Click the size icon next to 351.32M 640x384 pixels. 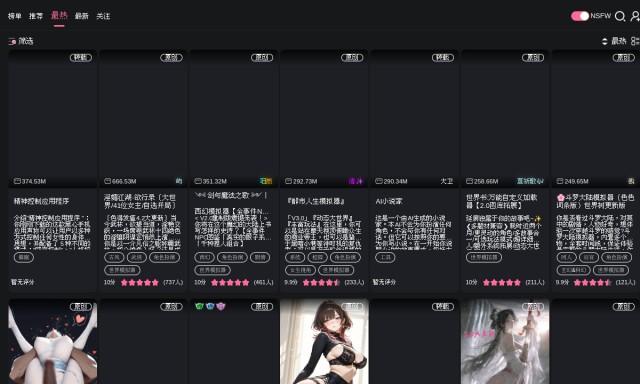tap(198, 181)
